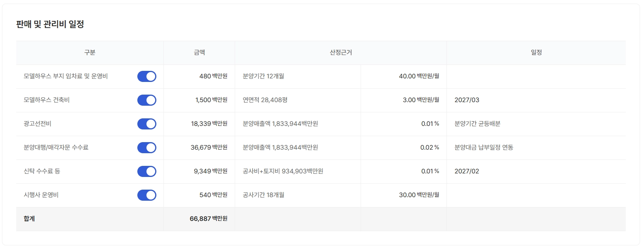
Task: Click 광고선전비 0.01 % rate field
Action: (x=427, y=124)
